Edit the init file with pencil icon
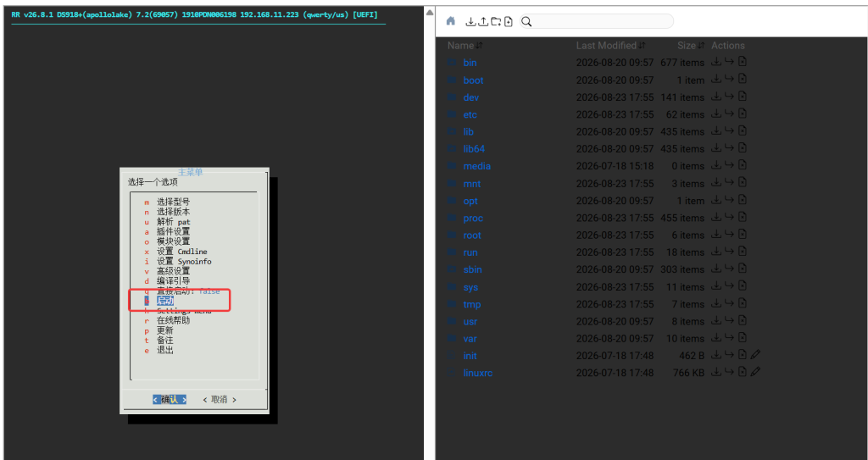 point(755,354)
